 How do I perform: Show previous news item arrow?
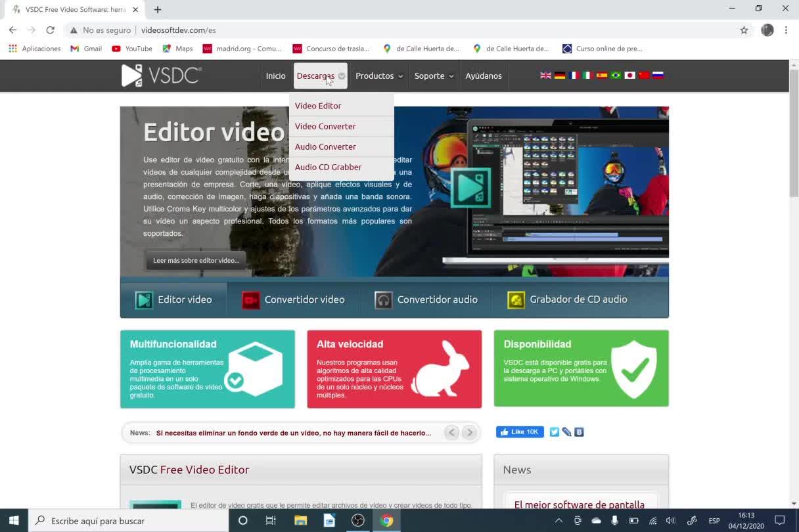coord(451,432)
